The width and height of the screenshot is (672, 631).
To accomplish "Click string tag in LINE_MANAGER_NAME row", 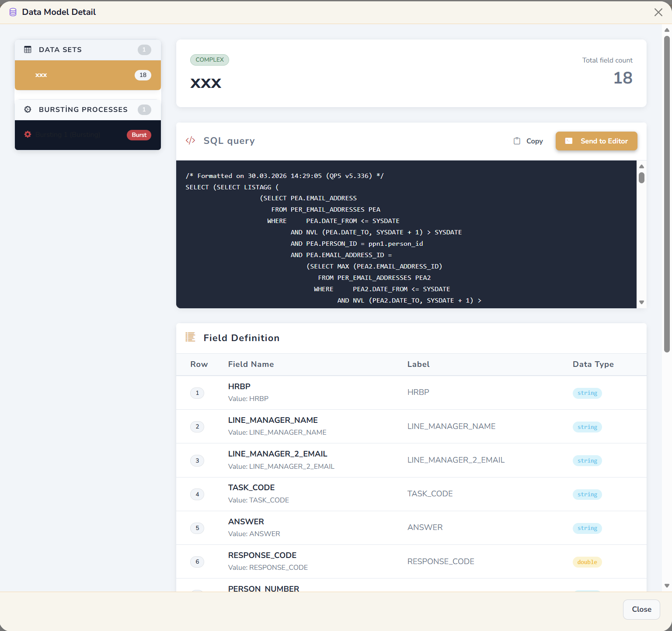I will click(587, 427).
